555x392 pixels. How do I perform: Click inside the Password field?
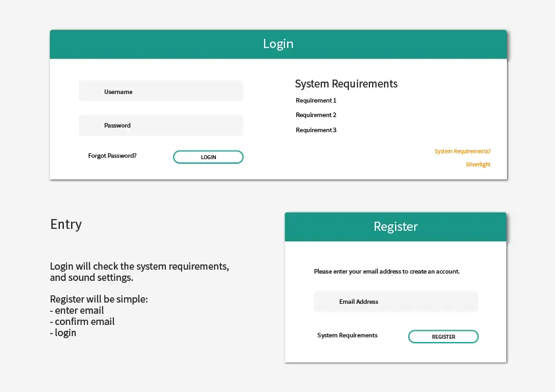pyautogui.click(x=161, y=125)
